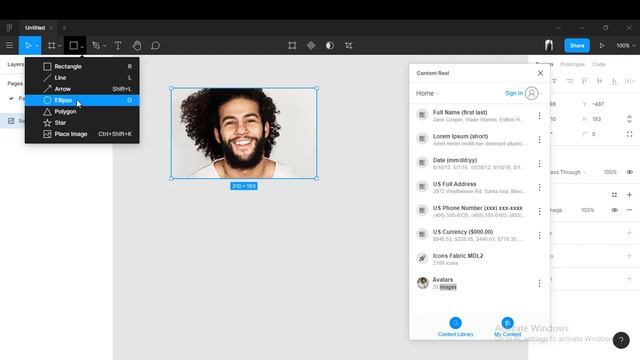Toggle constrain proportions icon

click(629, 119)
